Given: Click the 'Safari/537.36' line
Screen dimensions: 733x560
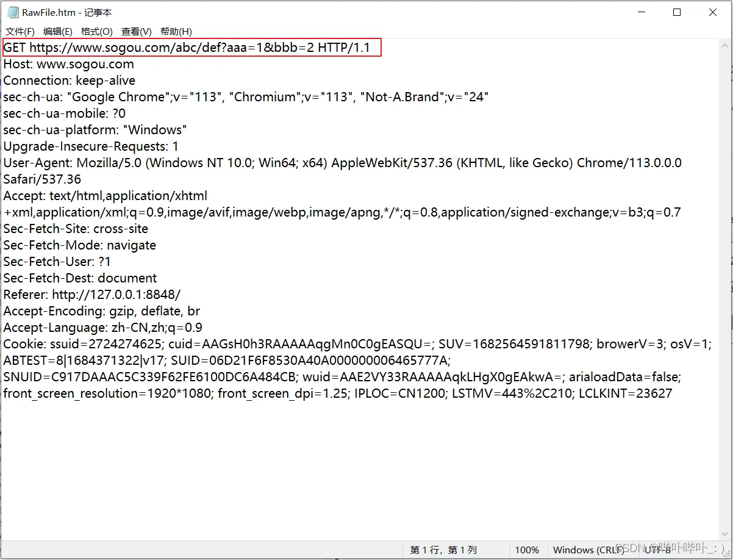Looking at the screenshot, I should click(42, 179).
